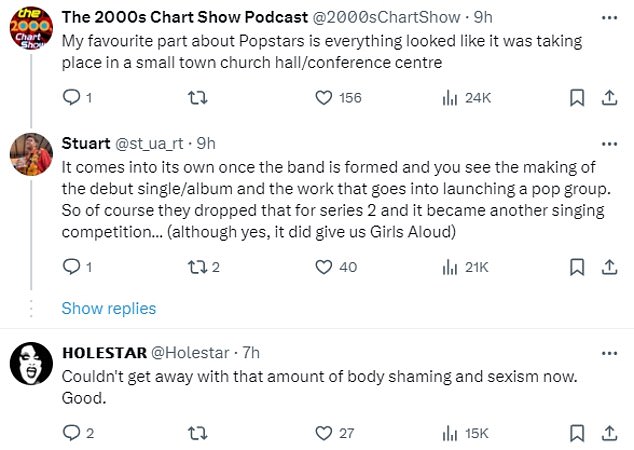Reply to The 2000s Chart Show Podcast tweet

[71, 97]
